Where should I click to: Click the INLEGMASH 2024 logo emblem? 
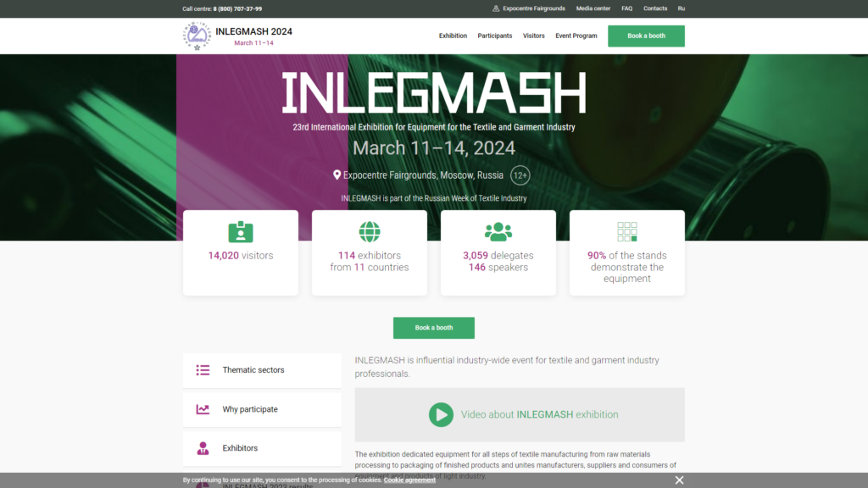[x=197, y=36]
